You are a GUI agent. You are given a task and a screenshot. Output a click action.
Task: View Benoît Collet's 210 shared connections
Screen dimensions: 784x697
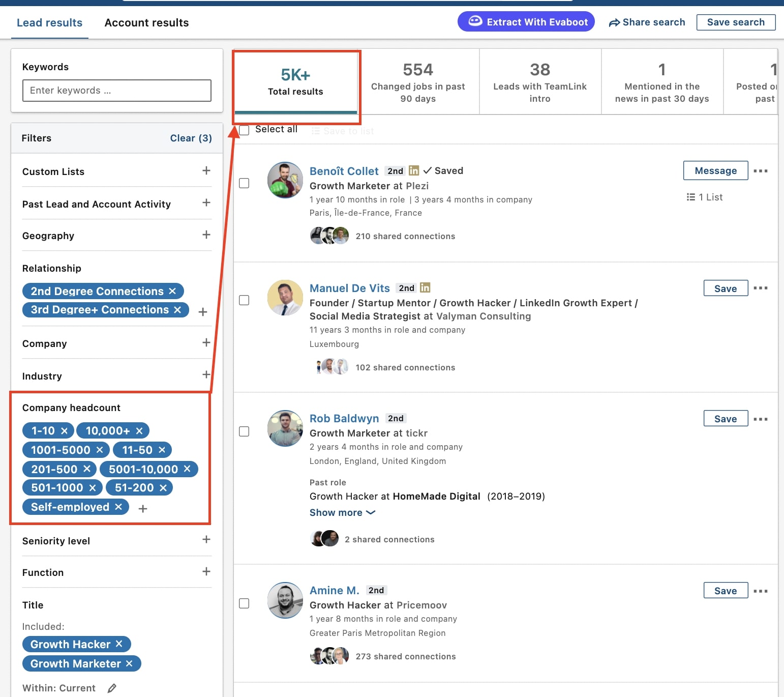point(405,236)
